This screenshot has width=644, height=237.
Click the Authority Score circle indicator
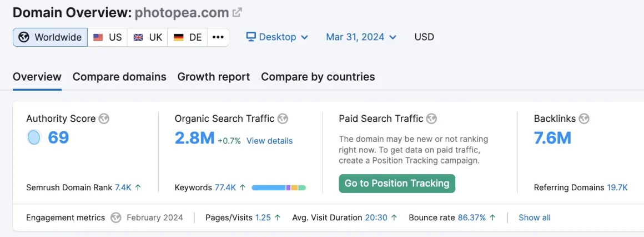pyautogui.click(x=34, y=137)
